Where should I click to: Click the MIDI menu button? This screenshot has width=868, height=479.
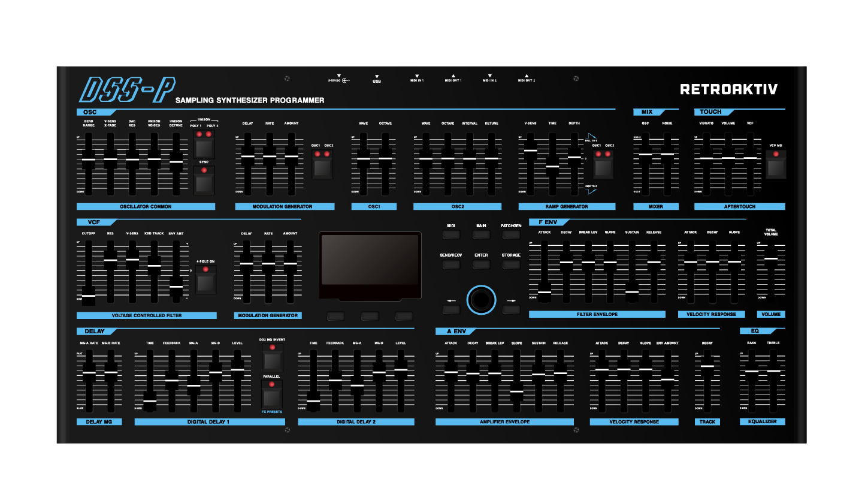[x=451, y=236]
